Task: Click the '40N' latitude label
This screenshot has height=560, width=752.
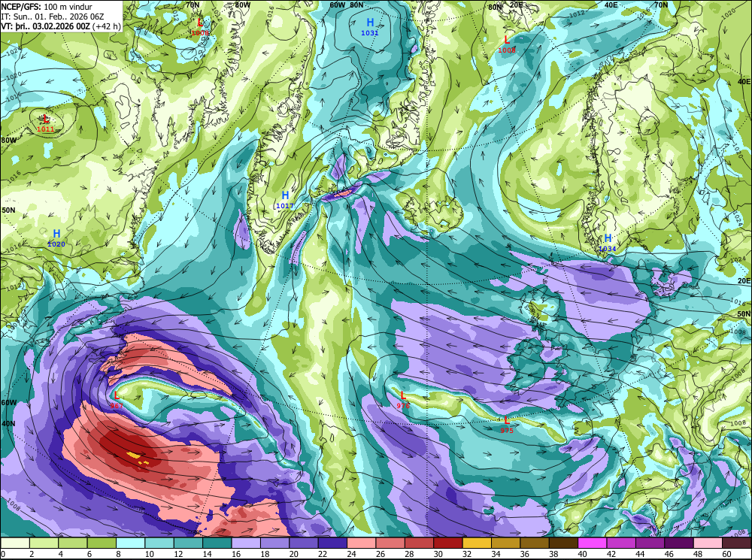Action: pos(8,423)
